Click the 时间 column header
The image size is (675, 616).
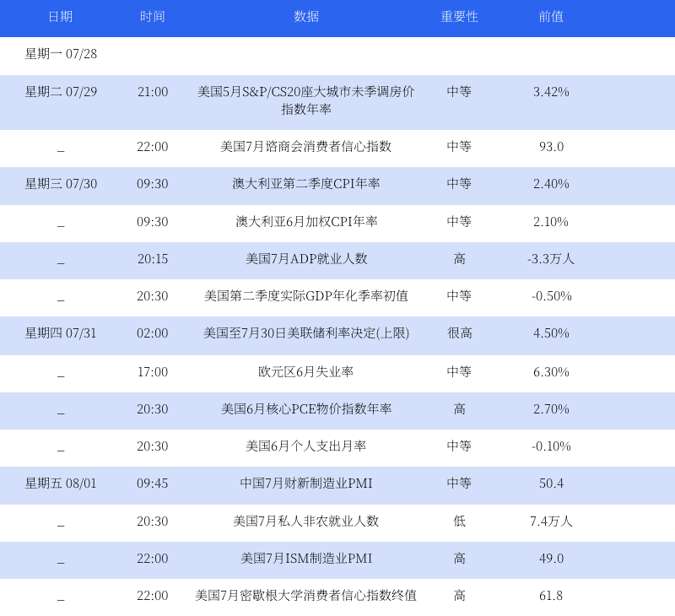(153, 17)
